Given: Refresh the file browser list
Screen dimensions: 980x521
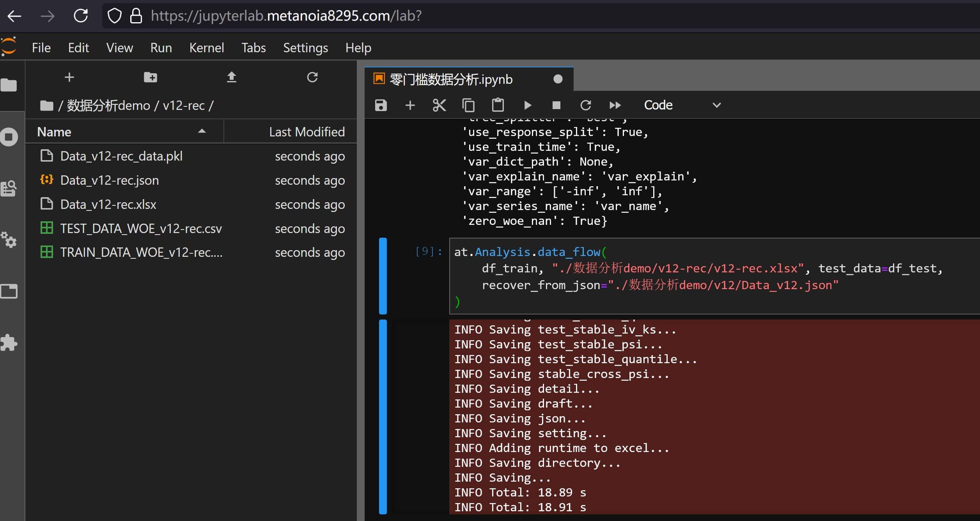Looking at the screenshot, I should [x=312, y=77].
